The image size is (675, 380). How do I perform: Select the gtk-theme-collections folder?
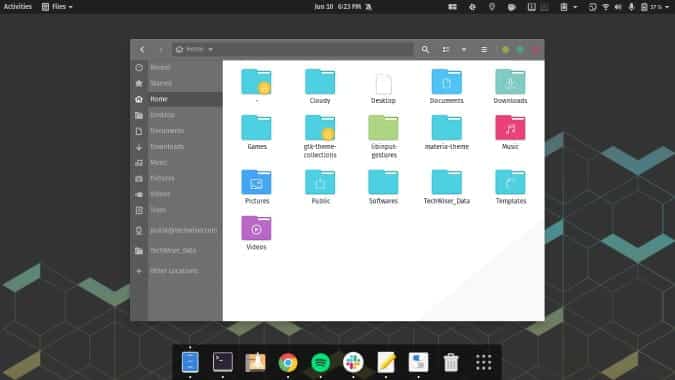click(320, 136)
